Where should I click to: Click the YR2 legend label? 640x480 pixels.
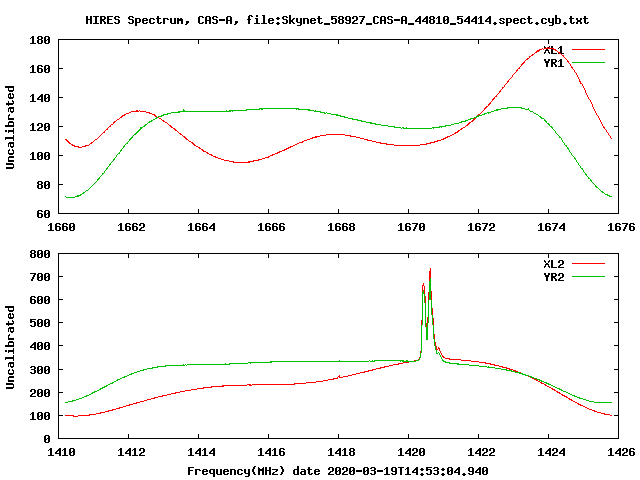(554, 277)
